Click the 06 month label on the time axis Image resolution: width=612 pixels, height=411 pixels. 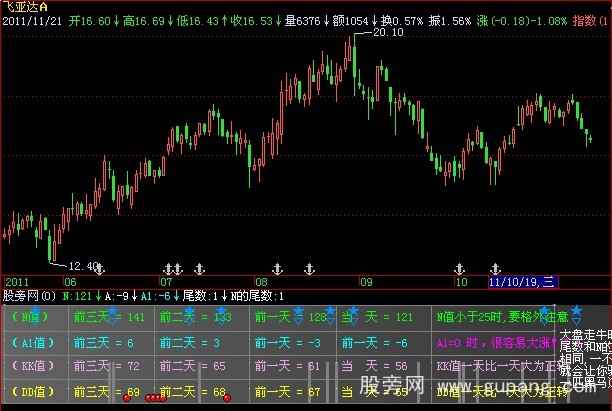(70, 282)
